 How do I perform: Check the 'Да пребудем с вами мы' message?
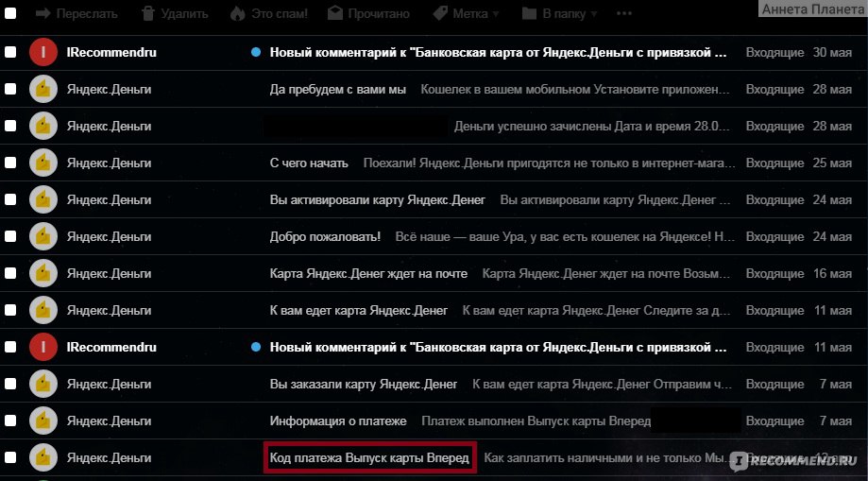pos(10,89)
